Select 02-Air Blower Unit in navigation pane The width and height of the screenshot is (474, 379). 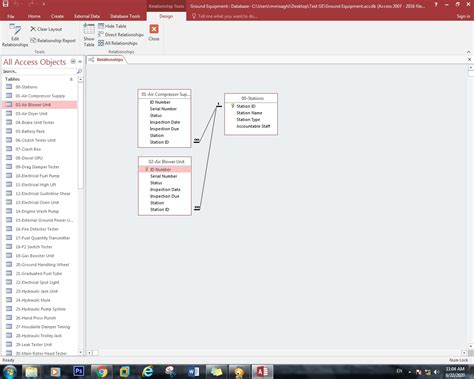click(x=39, y=105)
